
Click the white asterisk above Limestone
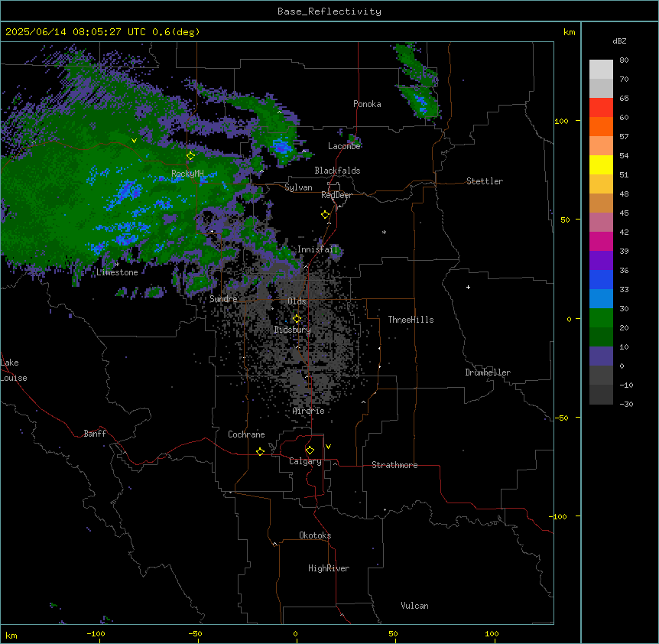pyautogui.click(x=117, y=265)
